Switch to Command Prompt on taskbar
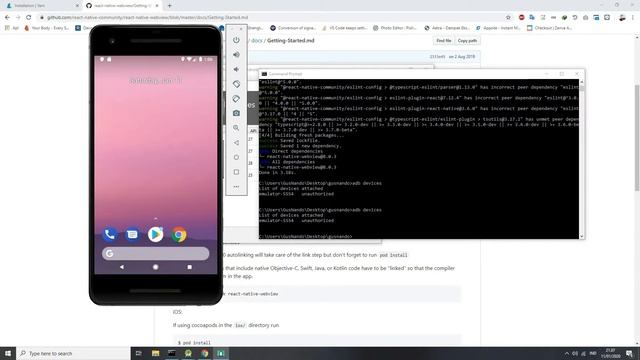This screenshot has width=640, height=360. click(x=172, y=353)
